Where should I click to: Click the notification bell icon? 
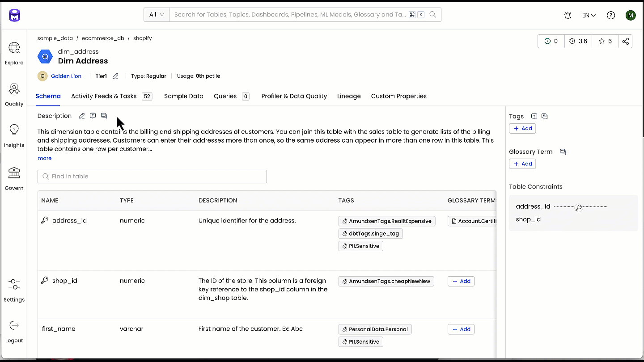(x=568, y=15)
